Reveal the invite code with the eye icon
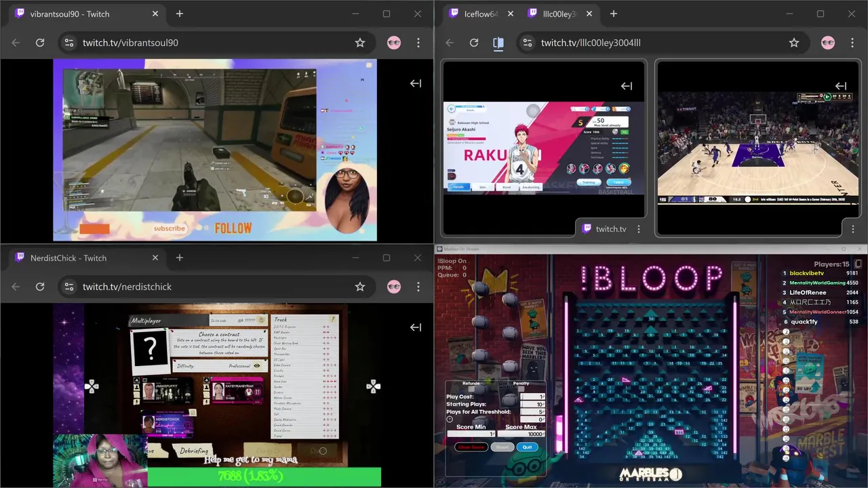This screenshot has height=488, width=868. click(x=262, y=320)
